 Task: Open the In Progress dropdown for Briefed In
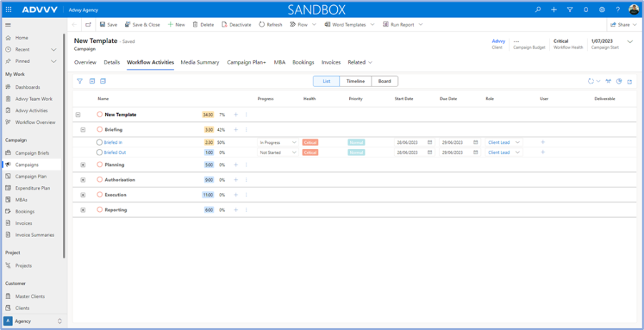click(x=278, y=142)
